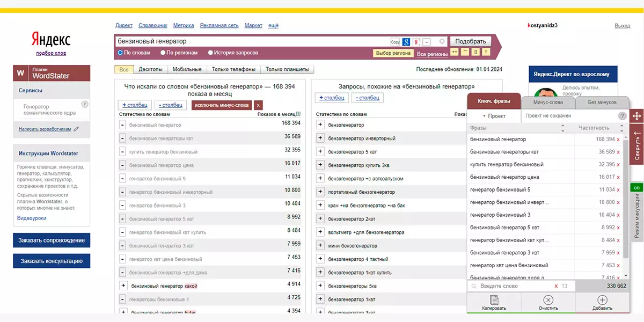Screen dimensions: 644x322
Task: Click the pencil icon beside Написать разработчикам
Action: 76,129
